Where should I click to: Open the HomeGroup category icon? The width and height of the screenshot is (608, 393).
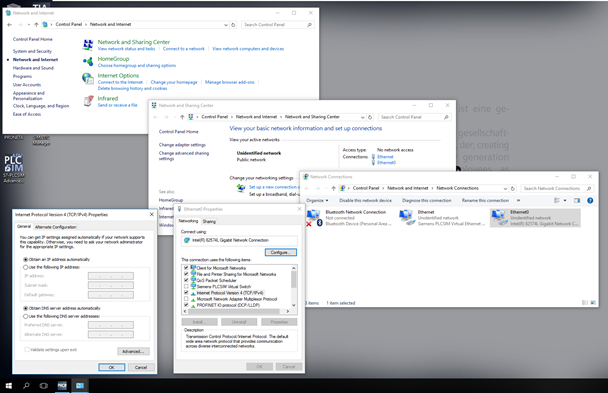click(88, 61)
